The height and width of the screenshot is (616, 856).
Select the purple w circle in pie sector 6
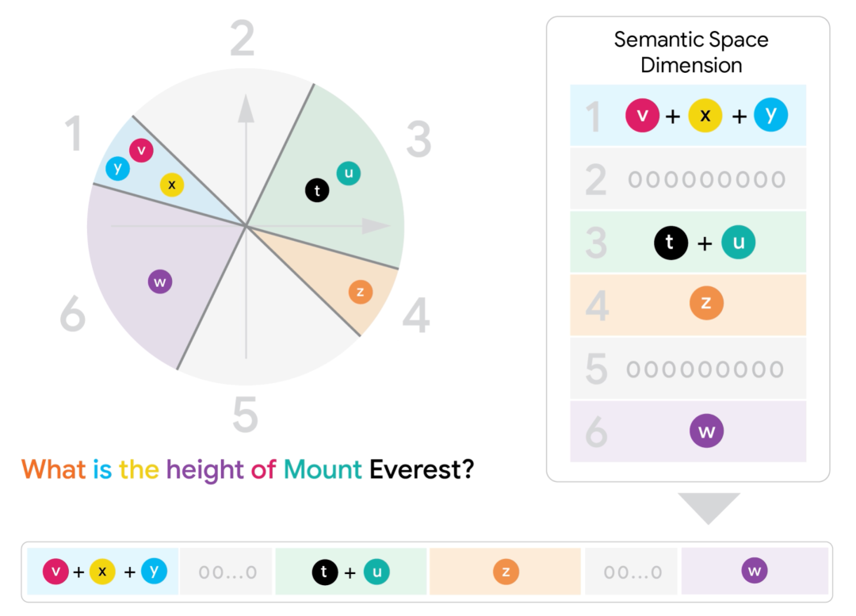click(160, 281)
